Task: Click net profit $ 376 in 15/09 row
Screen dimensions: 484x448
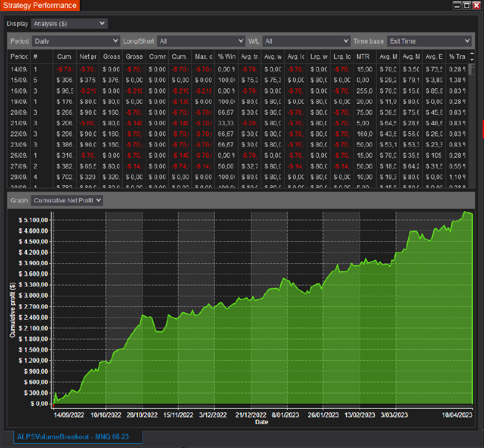Action: (88, 80)
